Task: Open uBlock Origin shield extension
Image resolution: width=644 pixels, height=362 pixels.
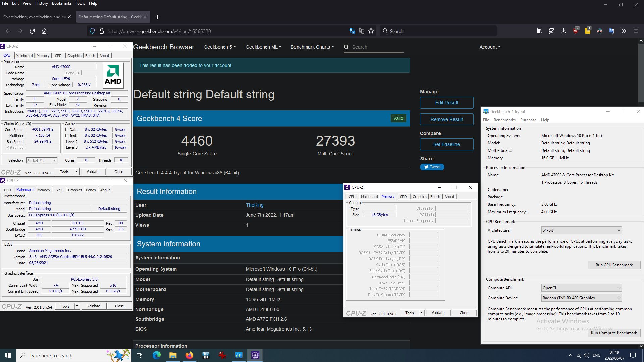Action: [576, 31]
